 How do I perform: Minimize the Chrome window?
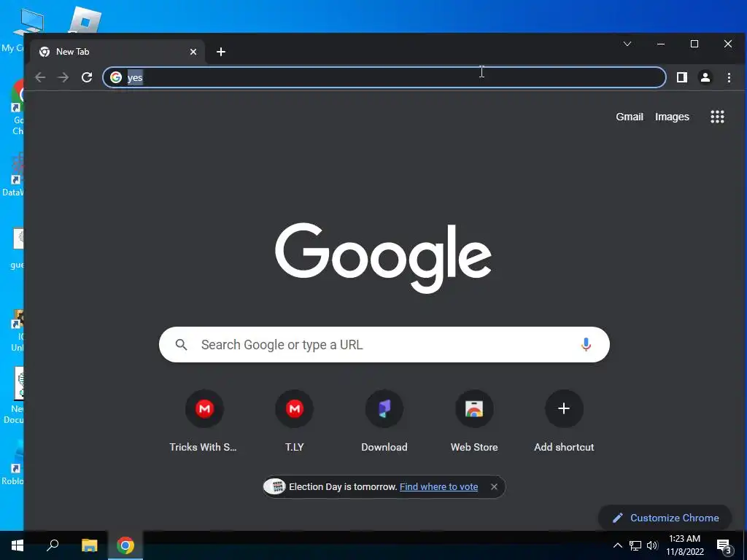(661, 44)
